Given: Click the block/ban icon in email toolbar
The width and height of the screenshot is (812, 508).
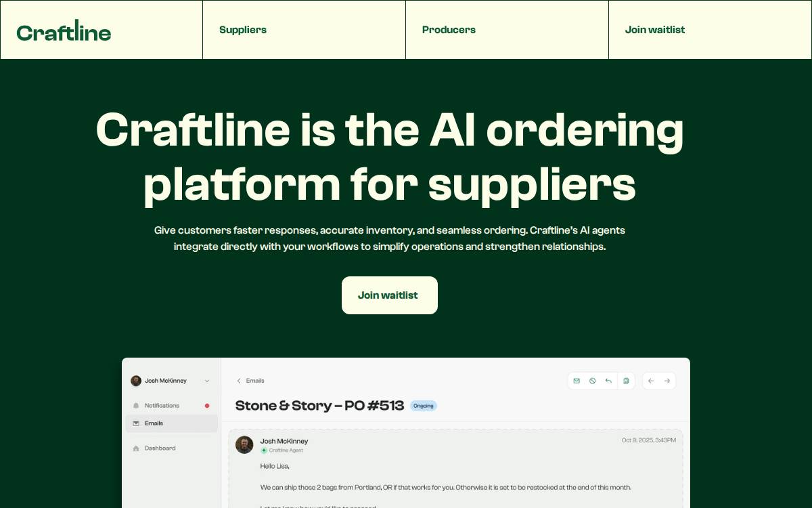Looking at the screenshot, I should coord(592,381).
